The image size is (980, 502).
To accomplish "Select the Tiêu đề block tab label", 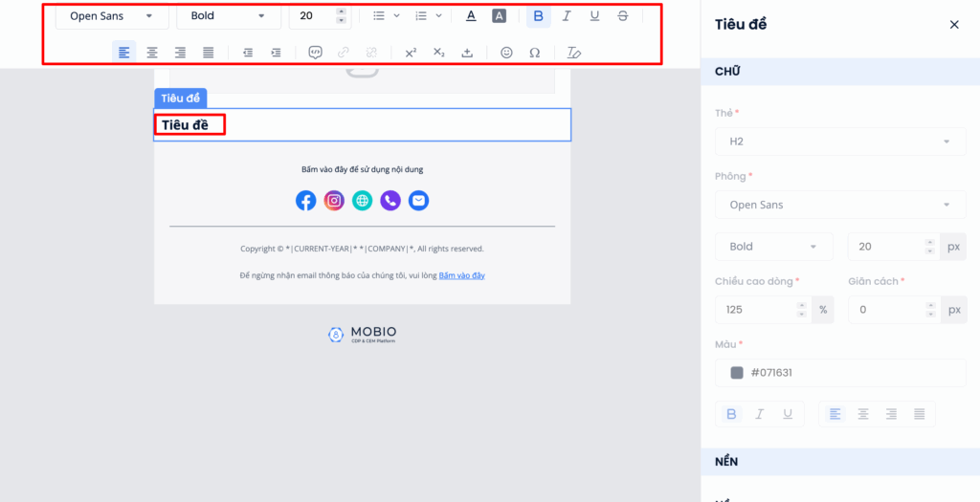I will coord(180,98).
